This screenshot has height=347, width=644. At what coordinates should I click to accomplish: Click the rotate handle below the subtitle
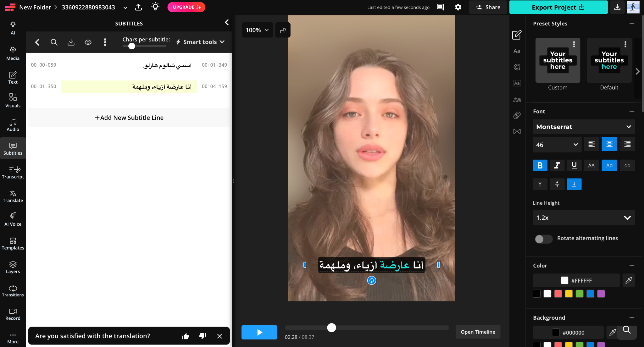tap(372, 281)
